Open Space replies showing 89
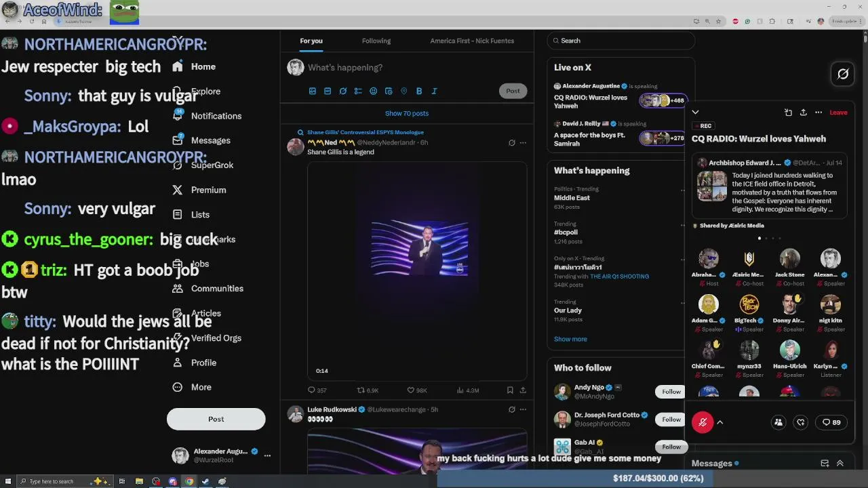The width and height of the screenshot is (868, 488). click(x=831, y=422)
